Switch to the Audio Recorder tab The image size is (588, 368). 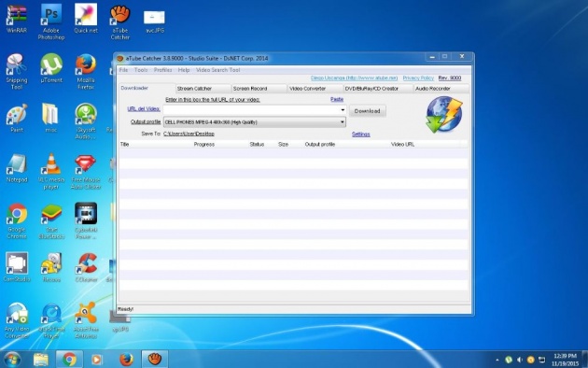coord(441,89)
